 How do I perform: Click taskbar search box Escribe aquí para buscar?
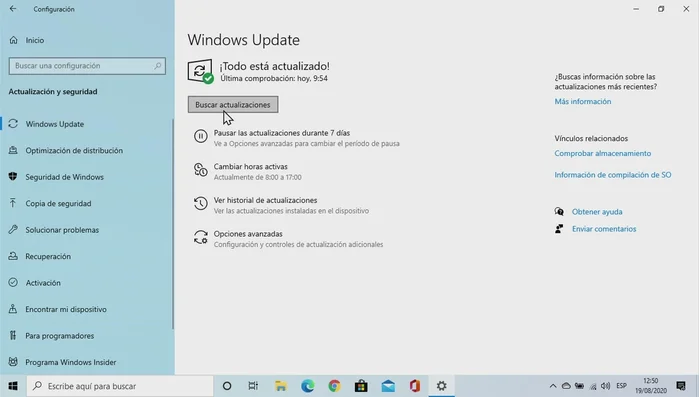(x=120, y=386)
